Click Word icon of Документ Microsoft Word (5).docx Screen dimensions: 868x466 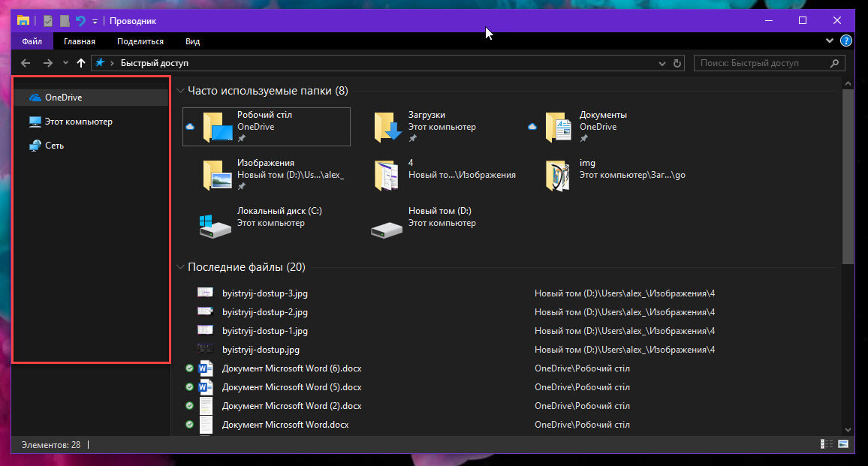[x=206, y=387]
